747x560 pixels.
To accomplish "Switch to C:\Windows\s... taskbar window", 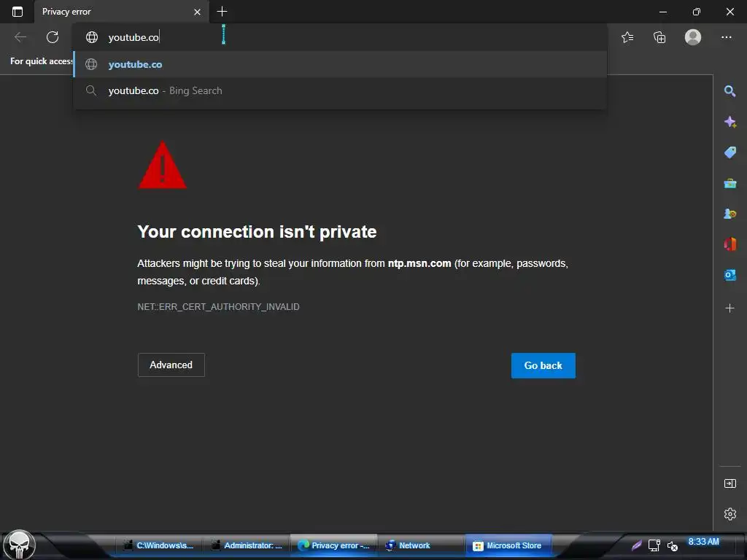I will 160,545.
